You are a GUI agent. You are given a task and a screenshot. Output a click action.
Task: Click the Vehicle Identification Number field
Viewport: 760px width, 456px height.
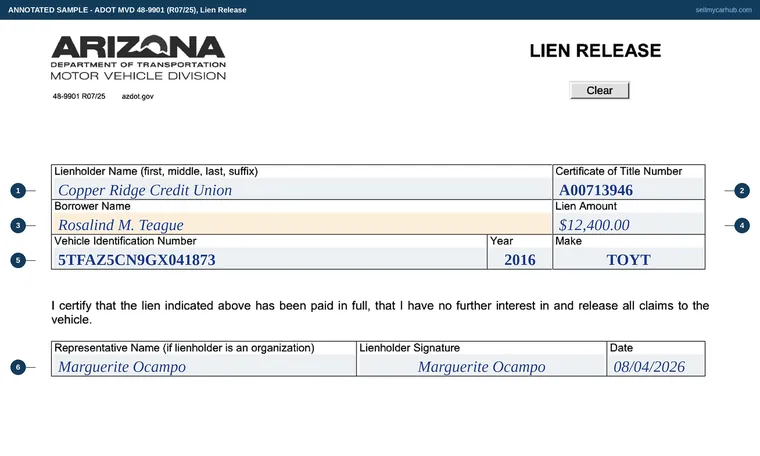(269, 259)
